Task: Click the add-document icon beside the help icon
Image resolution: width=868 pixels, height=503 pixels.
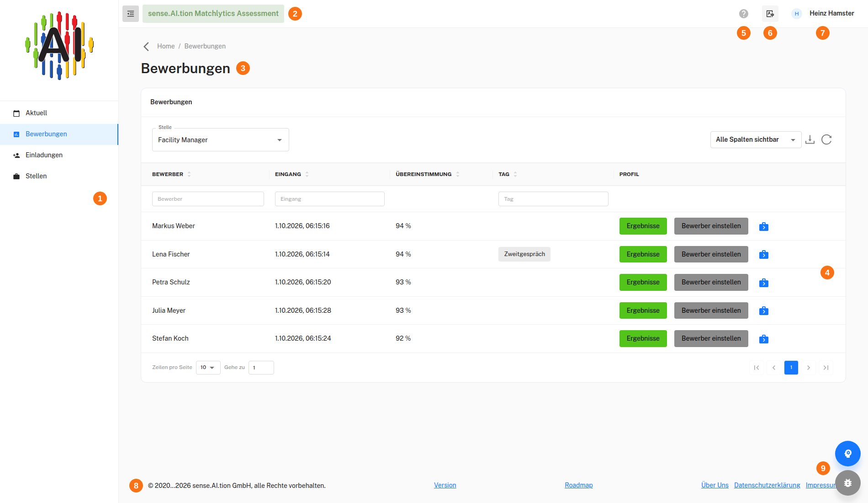Action: tap(770, 14)
